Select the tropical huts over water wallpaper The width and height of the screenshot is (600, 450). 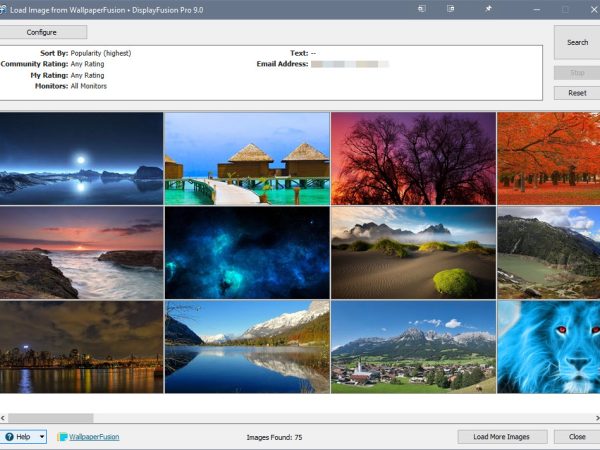(246, 158)
